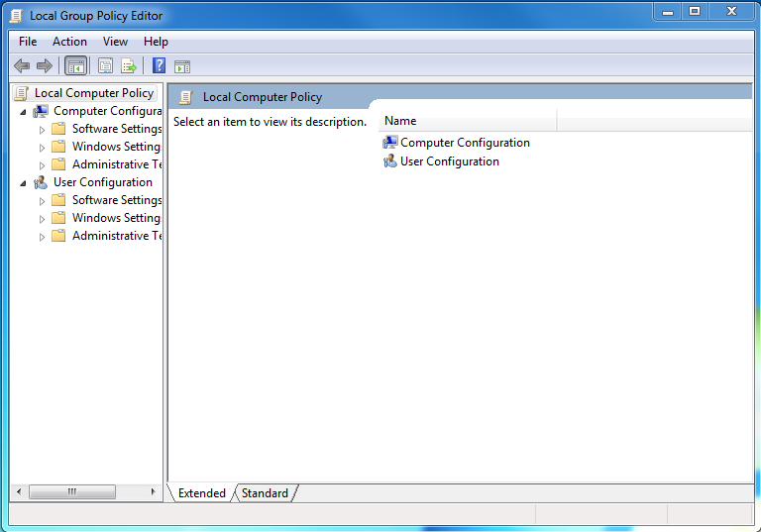Select Computer Configuration label in tree
This screenshot has height=532, width=761.
(107, 111)
